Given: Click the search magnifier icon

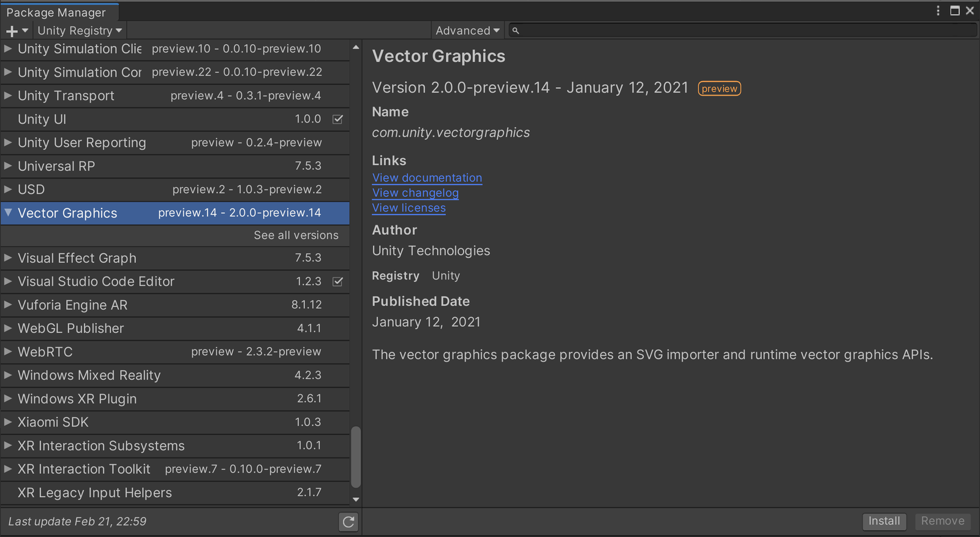Looking at the screenshot, I should (x=516, y=31).
